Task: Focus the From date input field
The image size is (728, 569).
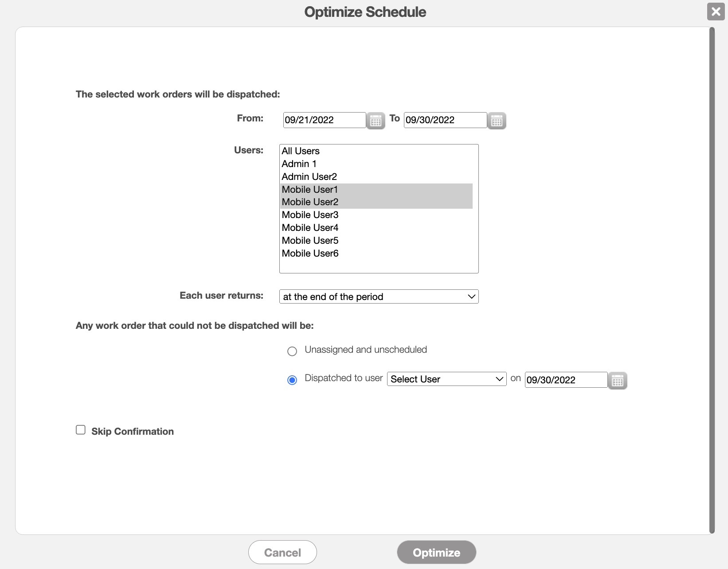Action: point(324,120)
